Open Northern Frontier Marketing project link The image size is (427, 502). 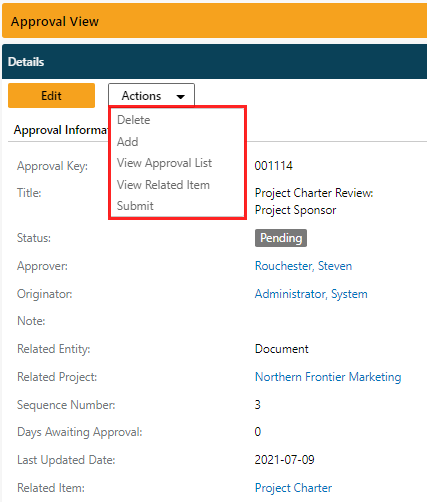[328, 377]
